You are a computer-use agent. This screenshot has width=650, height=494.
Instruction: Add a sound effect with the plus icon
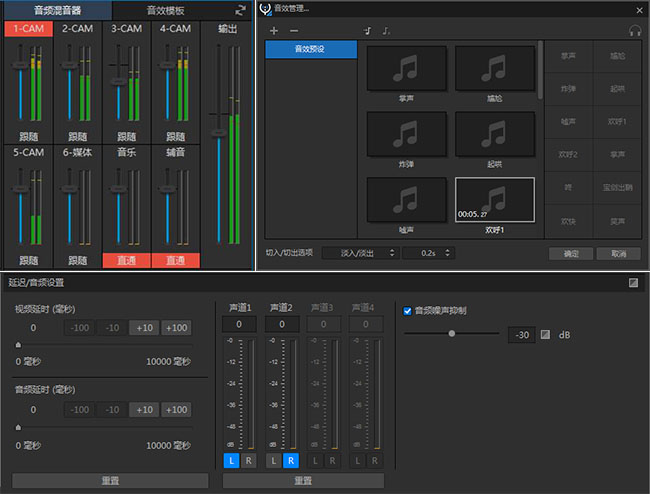[x=274, y=31]
